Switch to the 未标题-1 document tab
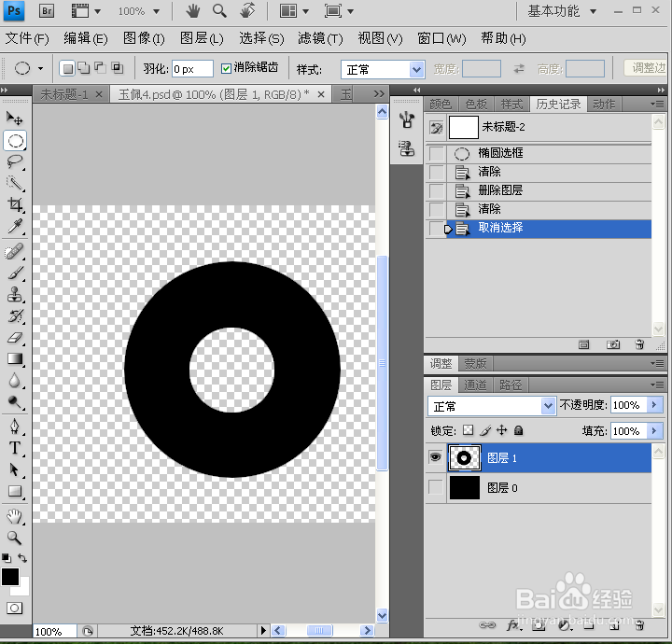This screenshot has width=672, height=644. pos(64,94)
